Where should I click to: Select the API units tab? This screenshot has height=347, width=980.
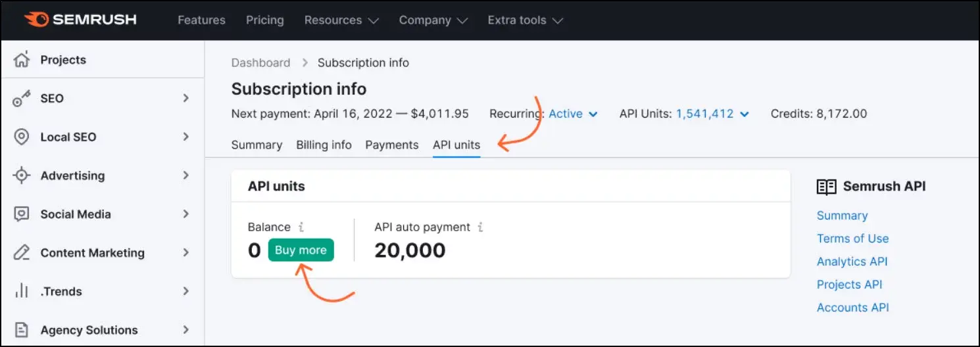pyautogui.click(x=456, y=145)
